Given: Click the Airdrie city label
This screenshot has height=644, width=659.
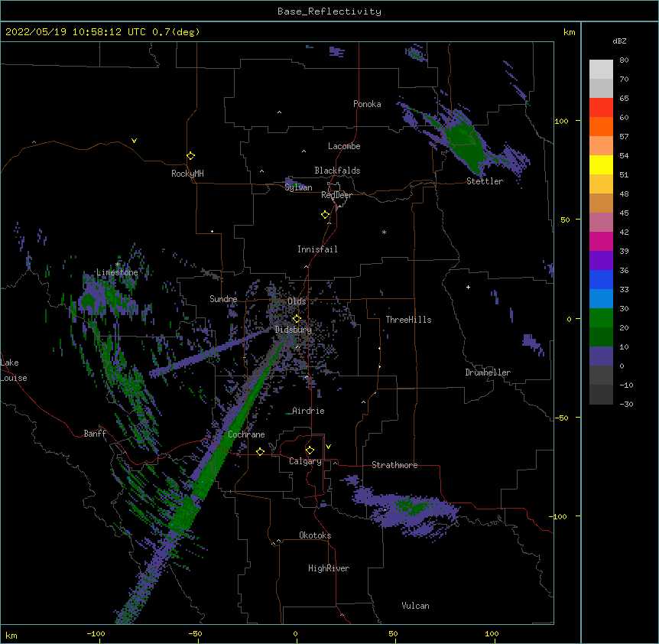Looking at the screenshot, I should pyautogui.click(x=308, y=411).
